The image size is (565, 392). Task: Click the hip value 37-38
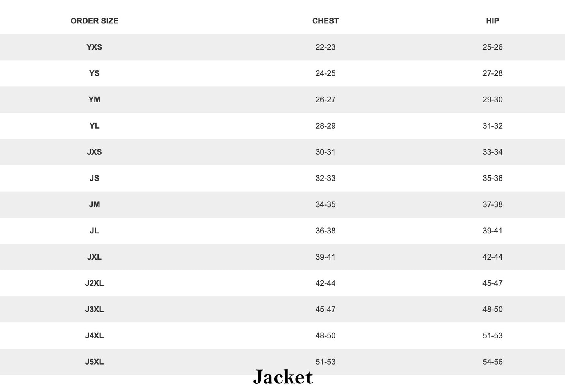click(x=492, y=204)
